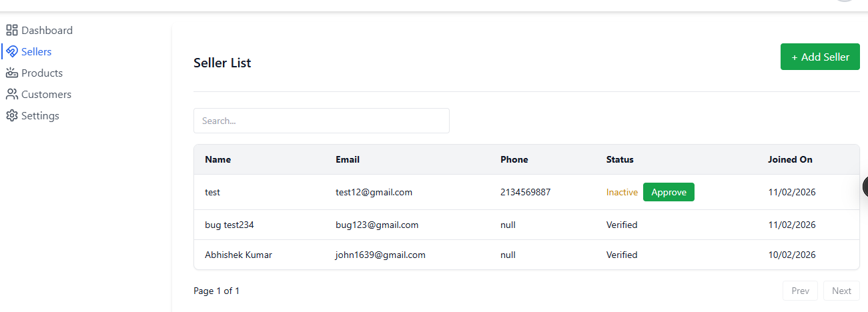Open the Settings text link
Image resolution: width=868 pixels, height=312 pixels.
(40, 115)
